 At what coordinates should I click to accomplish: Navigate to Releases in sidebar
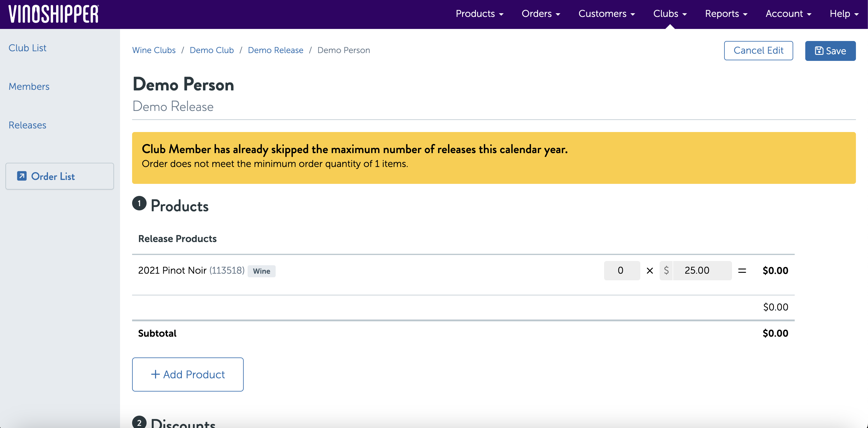pyautogui.click(x=27, y=125)
